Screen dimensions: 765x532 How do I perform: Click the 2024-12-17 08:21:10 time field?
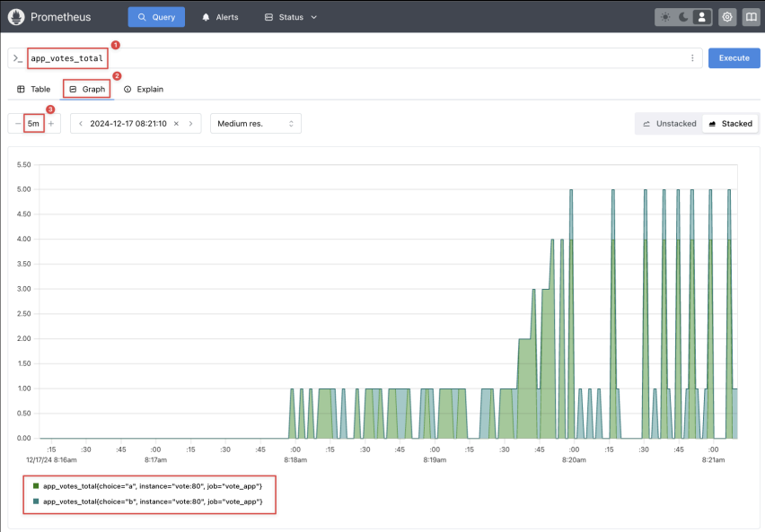(128, 124)
